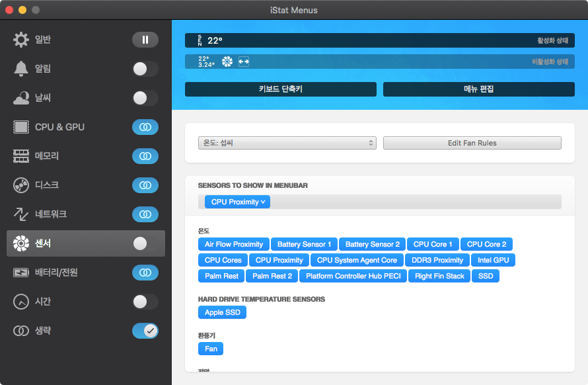The width and height of the screenshot is (588, 385).
Task: Select the Battery Sensor 1 chip
Action: pos(304,244)
